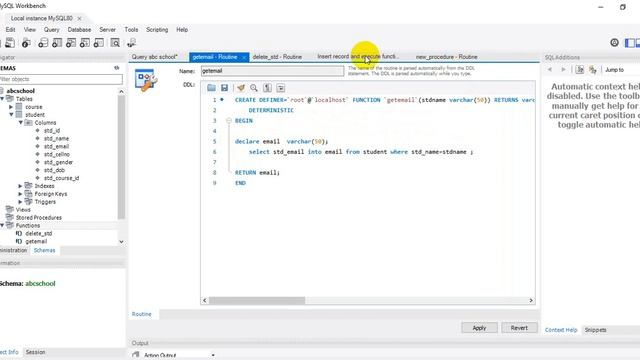
Task: Save the DDL script to file
Action: point(224,88)
